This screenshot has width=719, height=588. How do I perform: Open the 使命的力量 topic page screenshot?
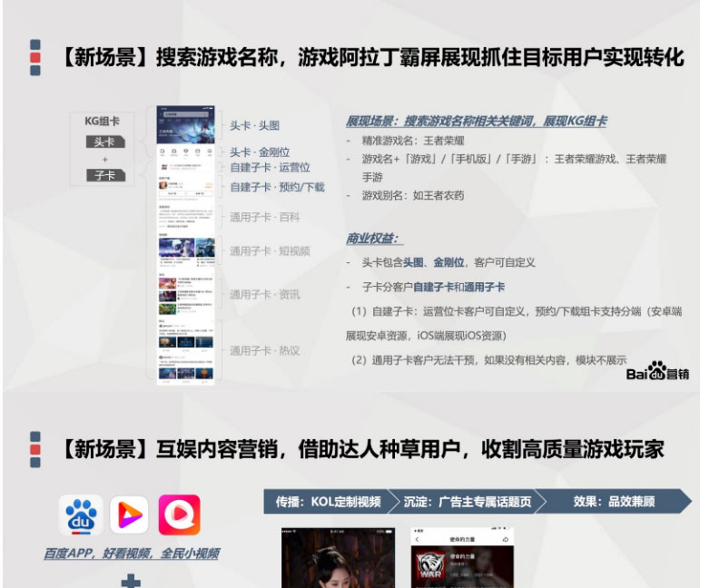[462, 557]
